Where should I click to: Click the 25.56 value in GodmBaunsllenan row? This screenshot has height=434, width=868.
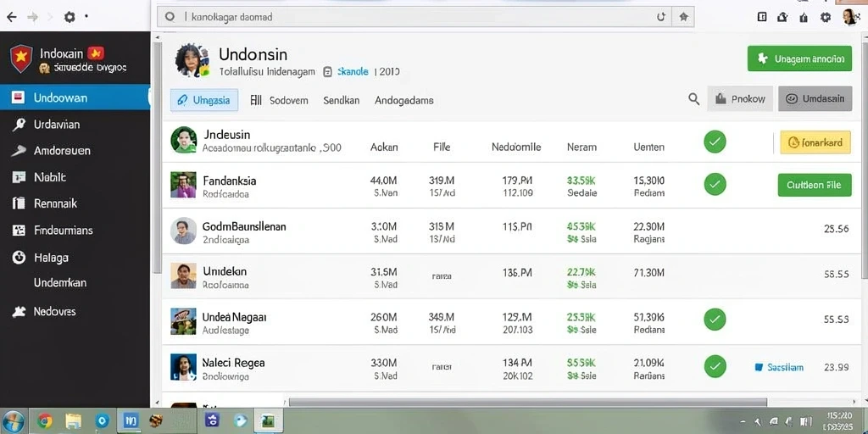[837, 229]
